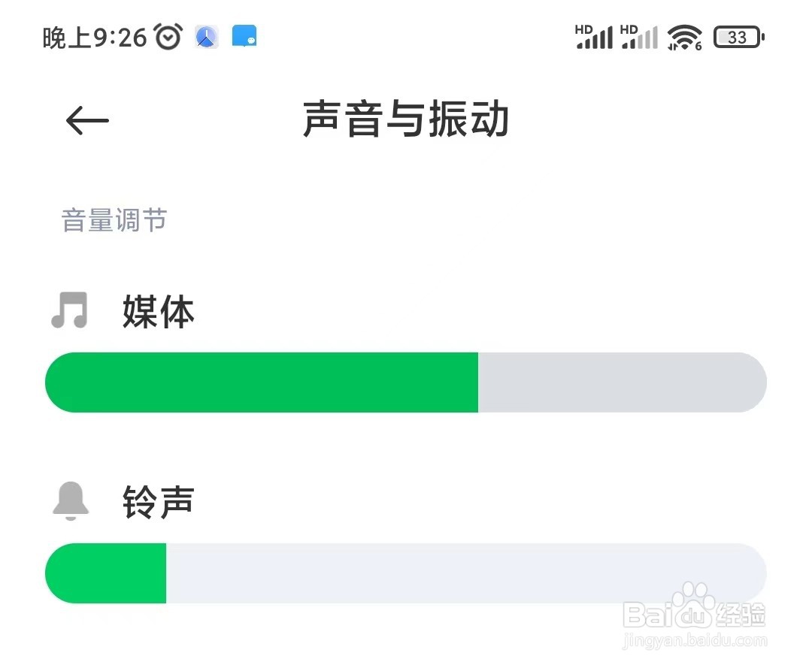Viewport: 812px width, 668px height.
Task: Tap the second SIM signal bars icon
Action: [x=640, y=36]
